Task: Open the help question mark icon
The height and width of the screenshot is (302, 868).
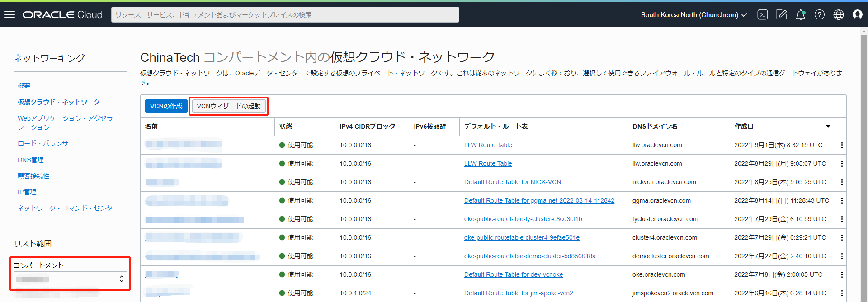Action: 820,14
